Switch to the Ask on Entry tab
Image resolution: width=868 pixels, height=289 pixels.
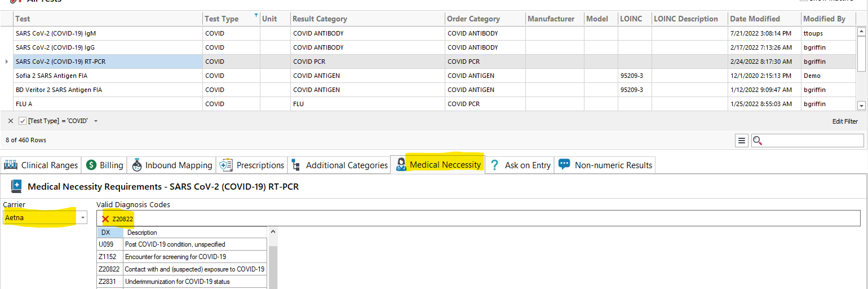pyautogui.click(x=520, y=165)
